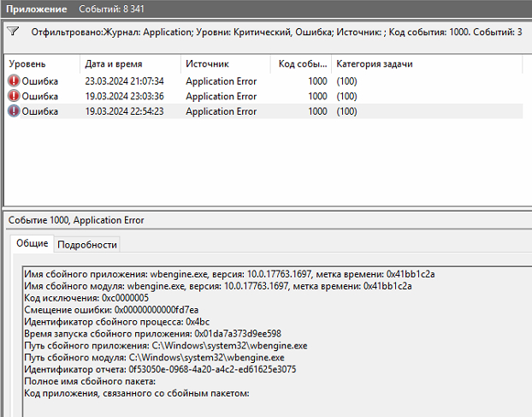This screenshot has width=532, height=417.
Task: Switch to the Подробности tab
Action: (x=86, y=244)
